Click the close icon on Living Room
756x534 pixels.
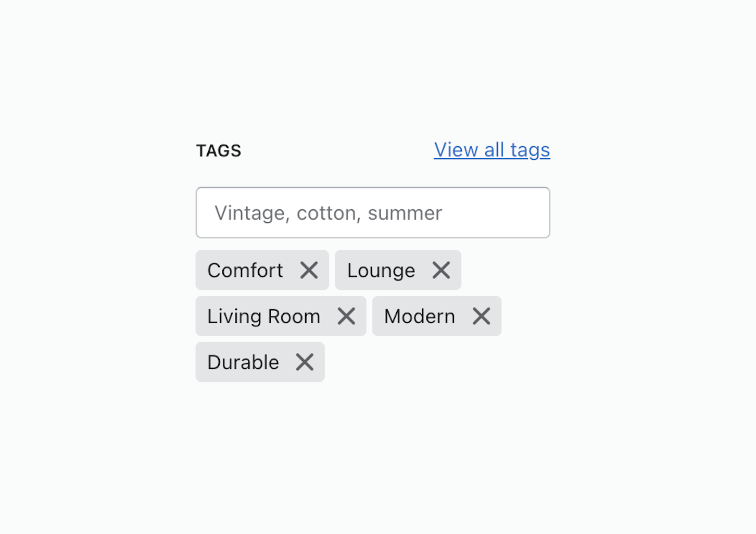347,316
